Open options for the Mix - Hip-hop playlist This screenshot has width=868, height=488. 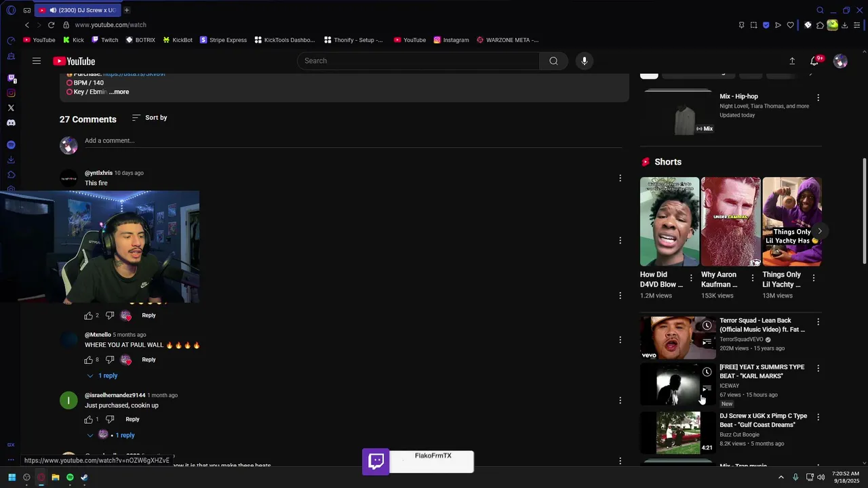818,98
